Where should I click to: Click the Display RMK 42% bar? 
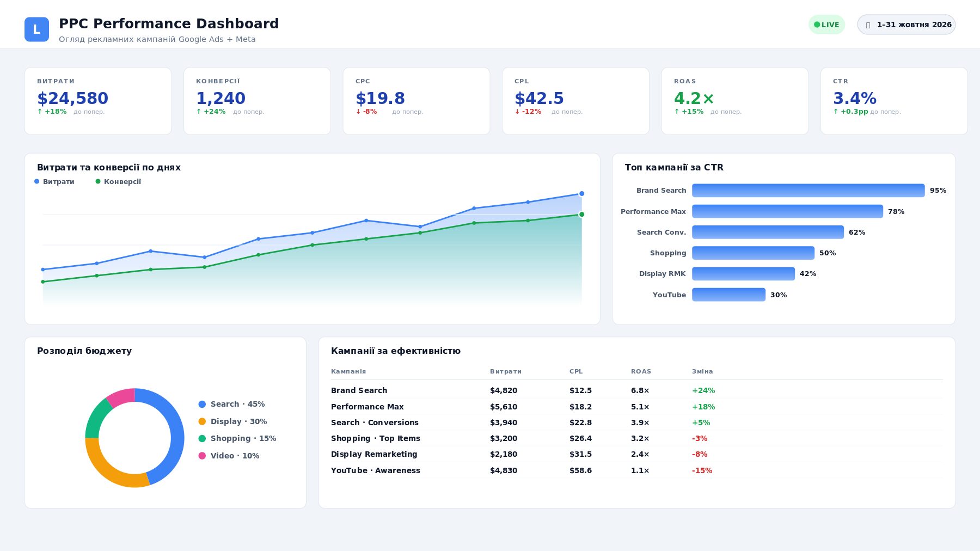[x=743, y=274]
